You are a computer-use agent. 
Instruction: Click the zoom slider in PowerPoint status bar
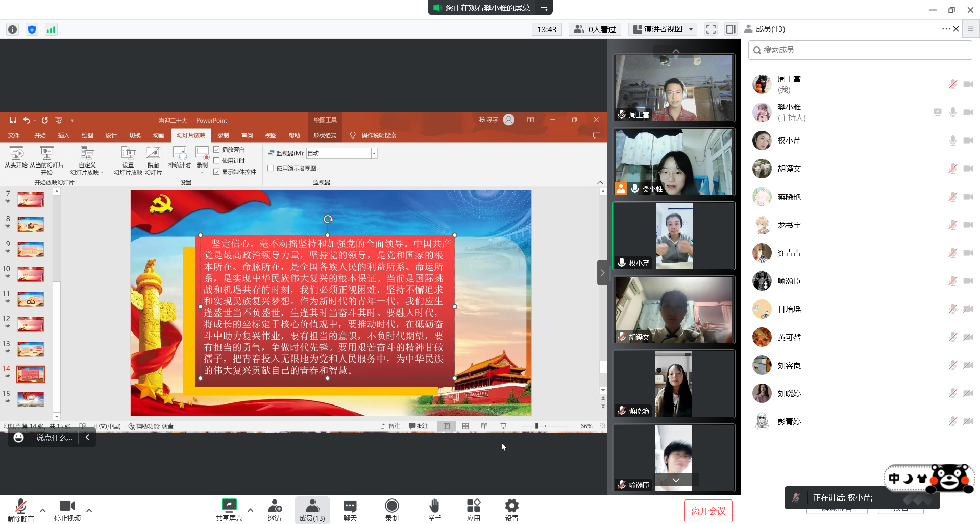(545, 426)
